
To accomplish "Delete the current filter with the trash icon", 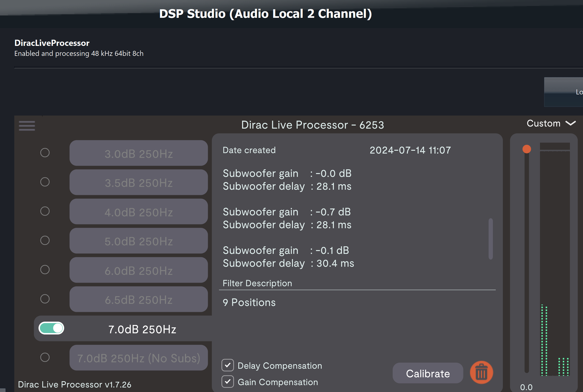I will click(x=481, y=373).
